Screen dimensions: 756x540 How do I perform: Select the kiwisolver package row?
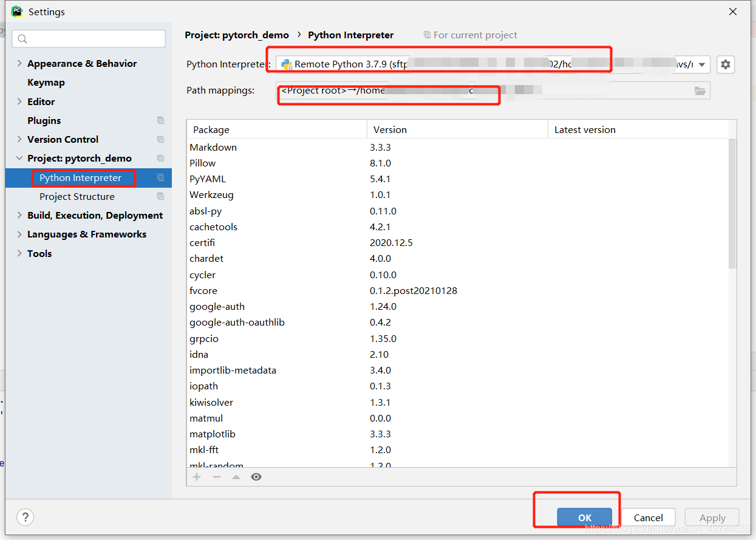pyautogui.click(x=458, y=402)
